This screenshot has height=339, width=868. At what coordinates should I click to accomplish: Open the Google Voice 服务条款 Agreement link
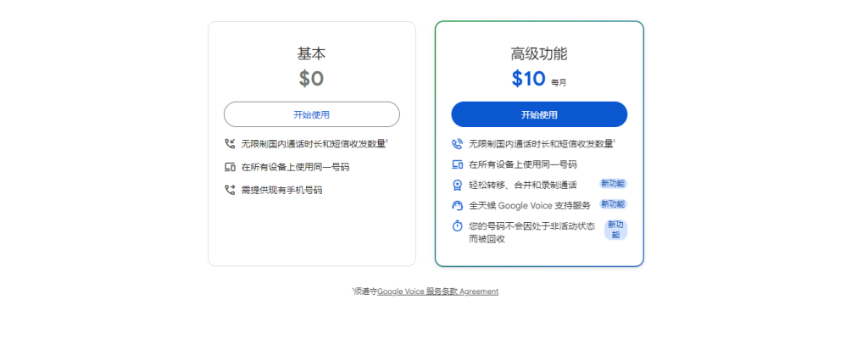click(437, 292)
